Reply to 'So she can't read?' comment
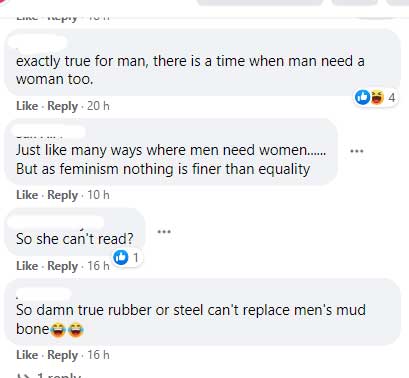Image resolution: width=409 pixels, height=378 pixels. click(x=62, y=266)
